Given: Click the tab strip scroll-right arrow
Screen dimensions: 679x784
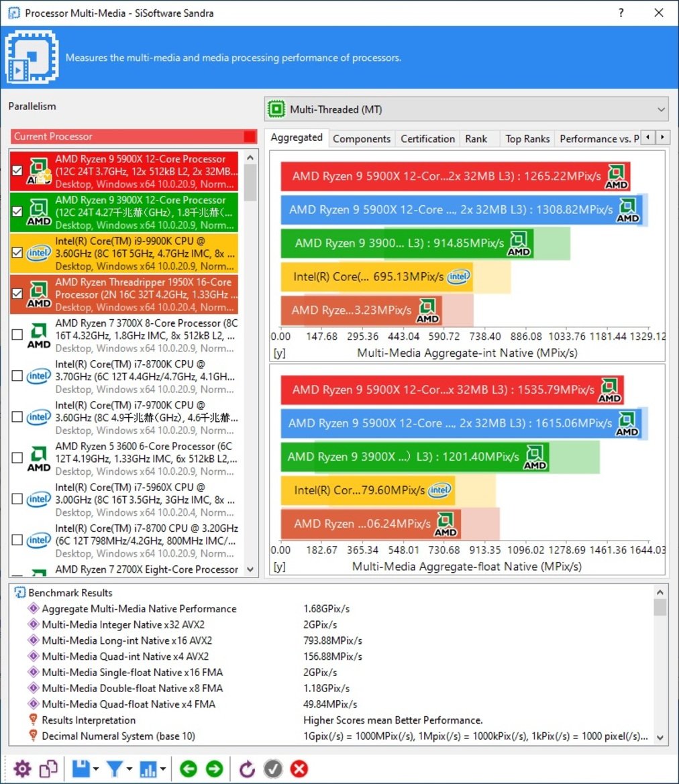Looking at the screenshot, I should [662, 137].
